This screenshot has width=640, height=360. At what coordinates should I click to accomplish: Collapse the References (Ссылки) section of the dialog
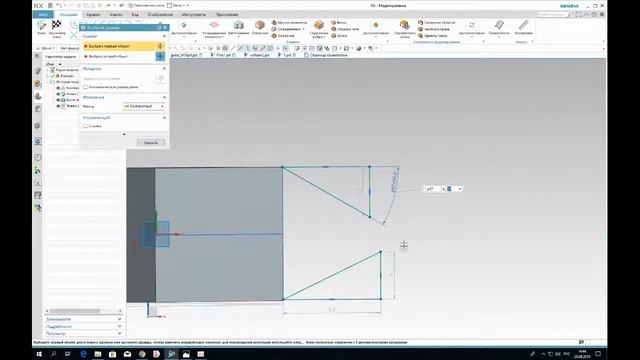click(164, 36)
